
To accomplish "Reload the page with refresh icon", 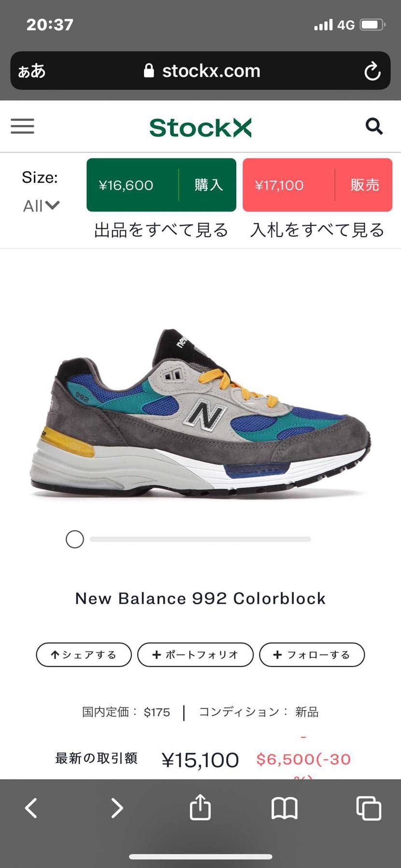I will click(372, 71).
